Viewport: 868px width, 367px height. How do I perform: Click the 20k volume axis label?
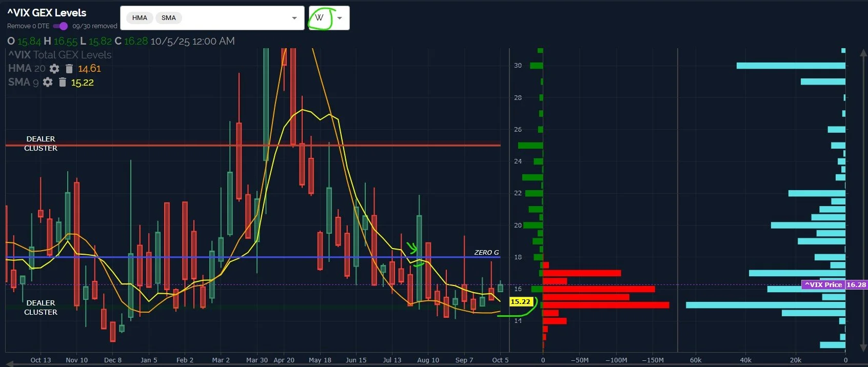(795, 360)
